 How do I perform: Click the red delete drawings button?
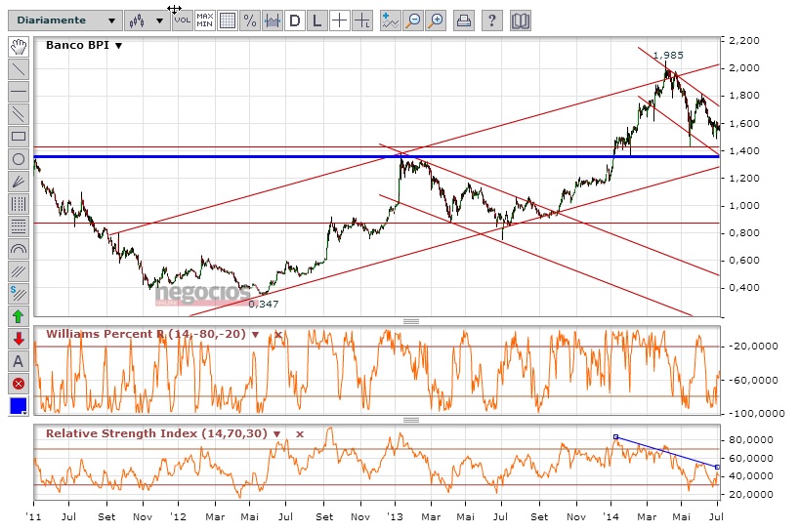coord(19,384)
